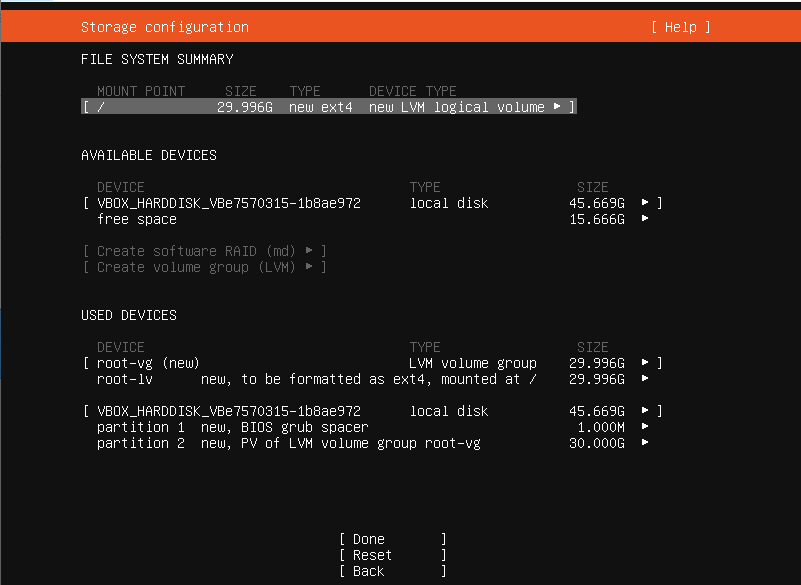The image size is (801, 585).
Task: Open arrow menu for available VBOX_HARDDISK disk
Action: click(645, 202)
